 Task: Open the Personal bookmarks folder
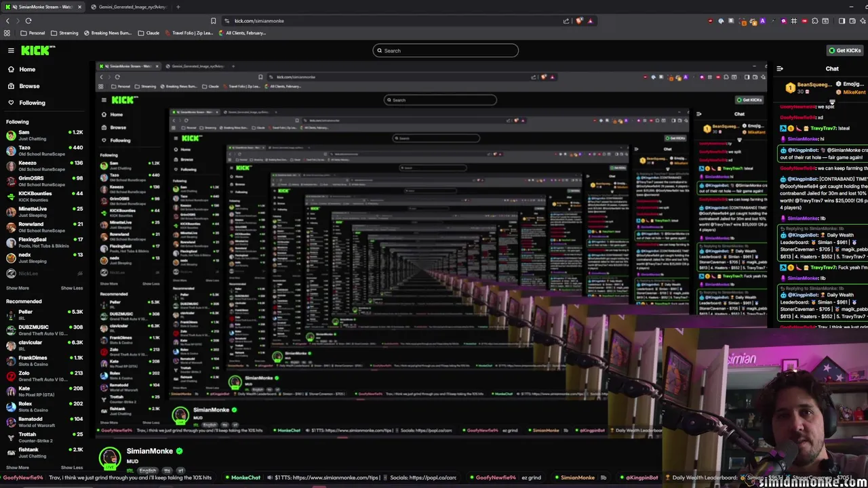(33, 33)
